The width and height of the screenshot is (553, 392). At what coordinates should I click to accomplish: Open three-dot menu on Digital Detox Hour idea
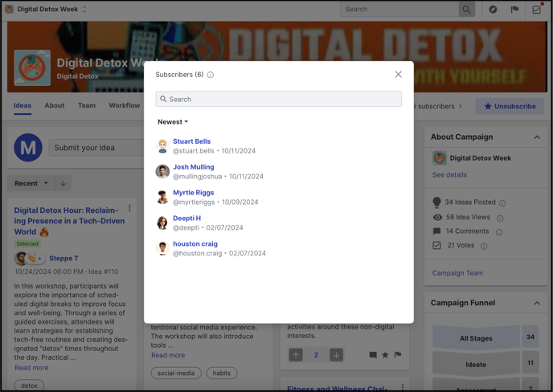(x=129, y=208)
